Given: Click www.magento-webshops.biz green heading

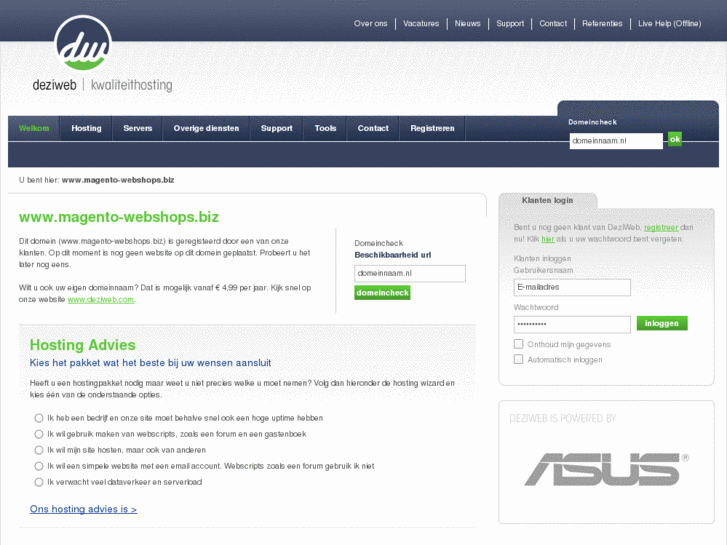Looking at the screenshot, I should click(x=119, y=217).
